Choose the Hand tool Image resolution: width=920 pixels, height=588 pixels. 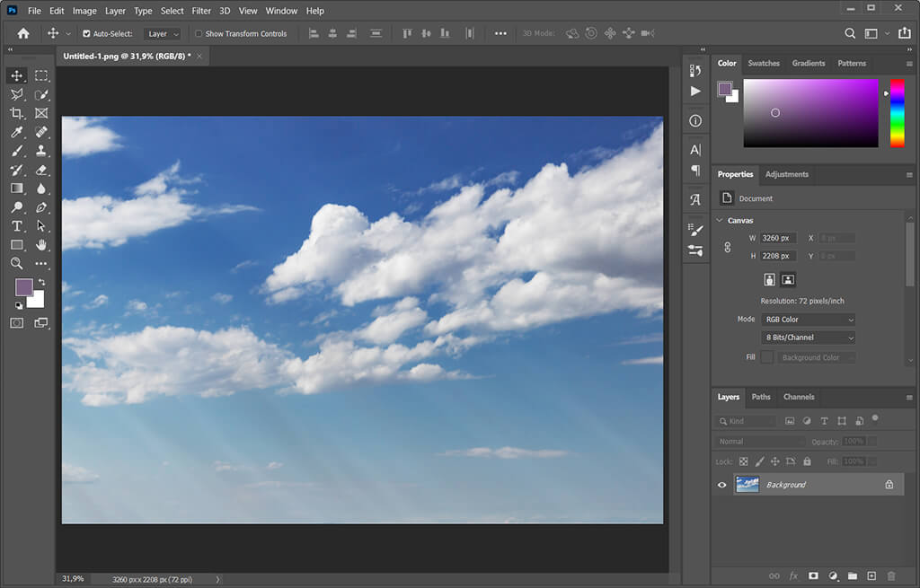pyautogui.click(x=41, y=245)
